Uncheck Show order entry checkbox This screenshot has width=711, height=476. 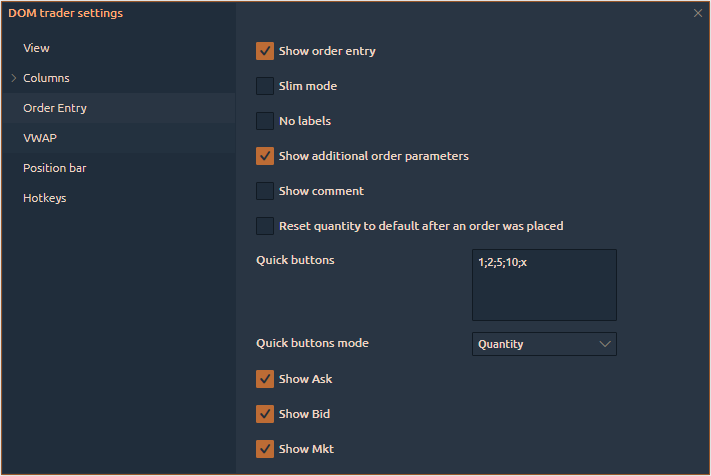click(x=265, y=51)
